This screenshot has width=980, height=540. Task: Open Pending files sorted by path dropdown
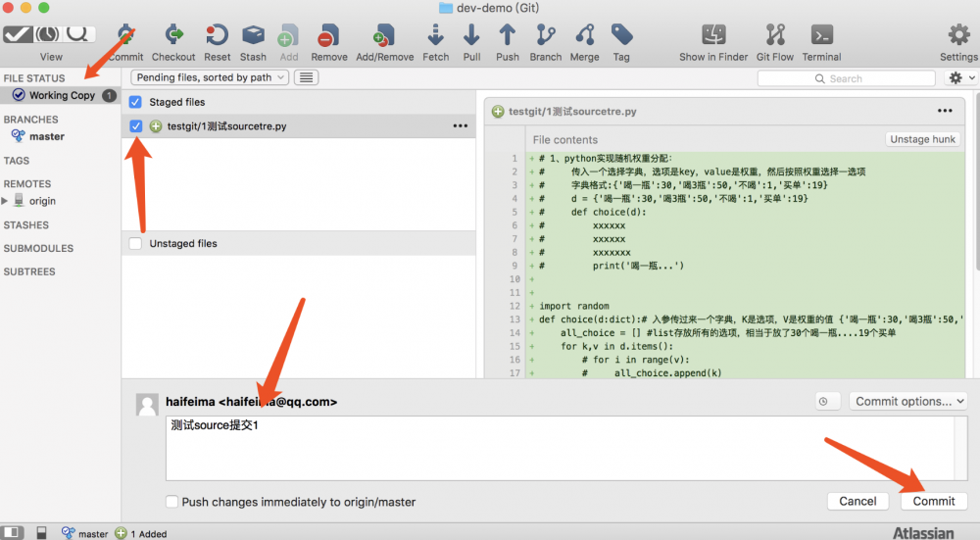(x=210, y=77)
